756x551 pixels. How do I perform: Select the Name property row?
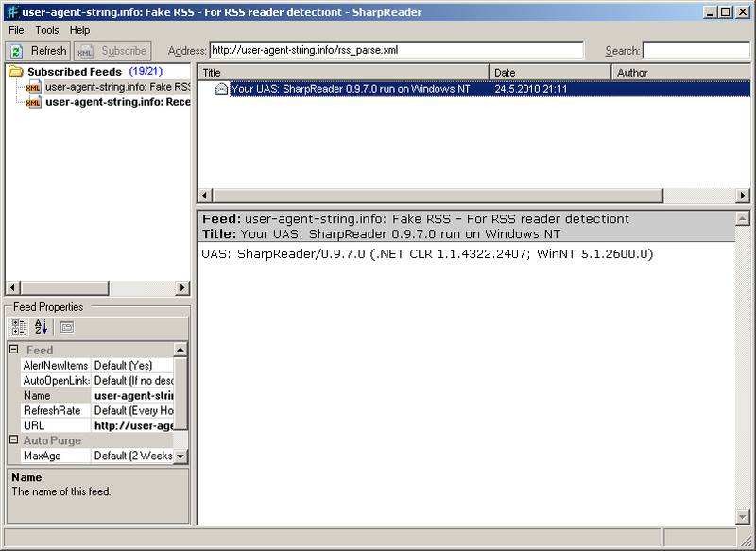pos(97,395)
